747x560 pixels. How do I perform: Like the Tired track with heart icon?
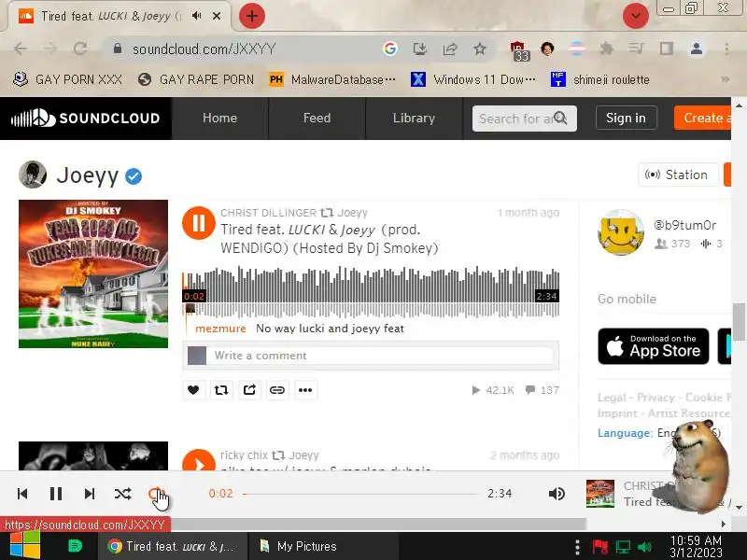point(193,390)
